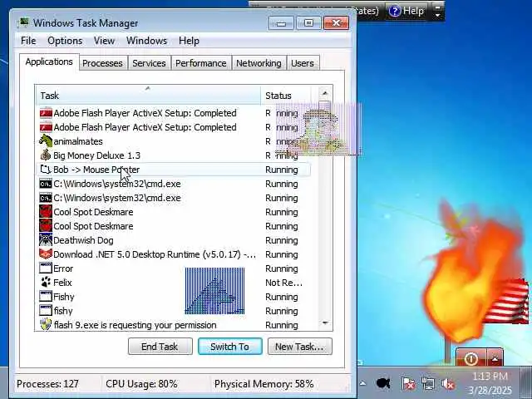Click the CPU Usage: 80% status text
The width and height of the screenshot is (532, 399).
click(141, 384)
